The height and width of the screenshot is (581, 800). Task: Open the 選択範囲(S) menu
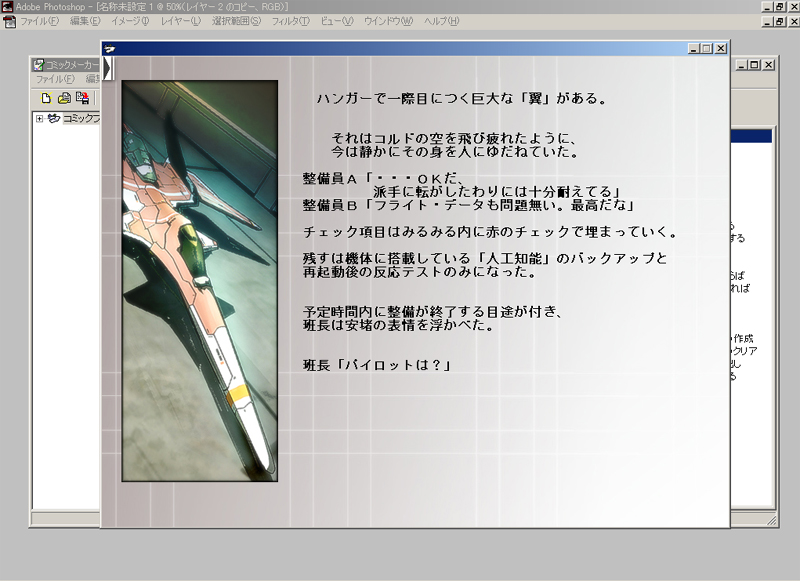pos(236,21)
